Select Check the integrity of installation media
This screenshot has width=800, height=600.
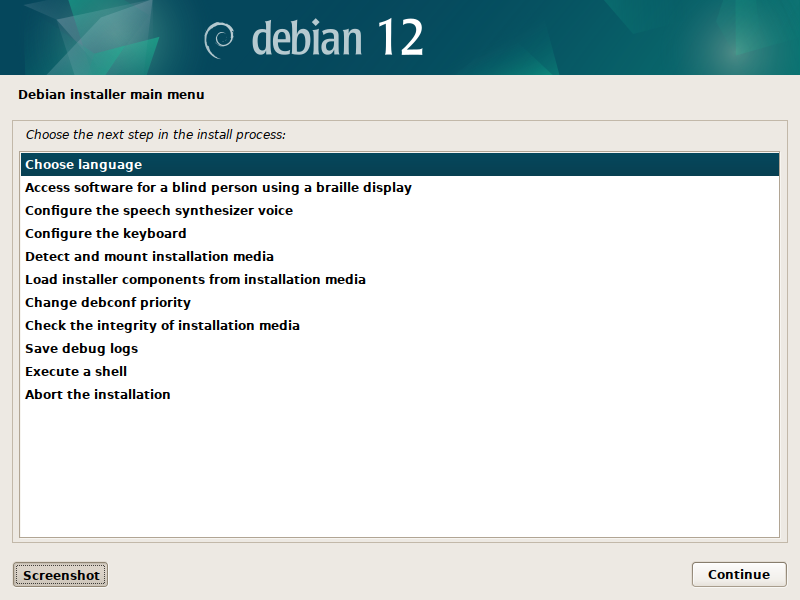[x=163, y=325]
